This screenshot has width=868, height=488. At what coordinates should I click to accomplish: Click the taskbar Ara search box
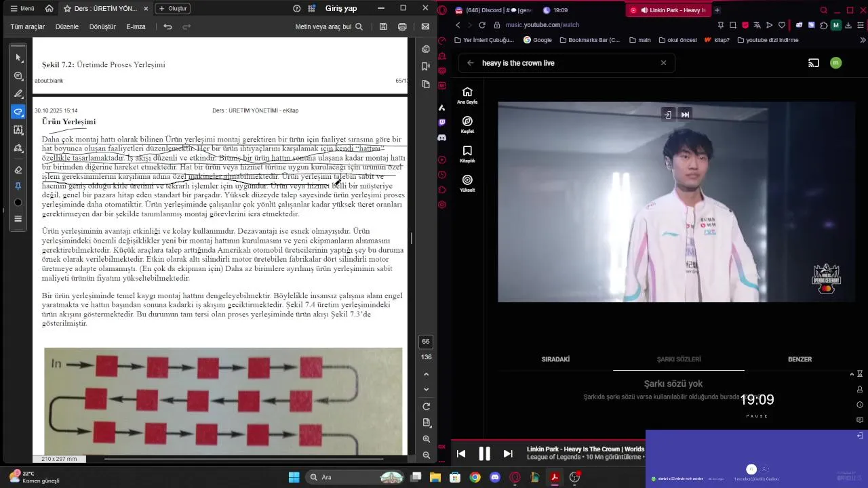tap(355, 477)
